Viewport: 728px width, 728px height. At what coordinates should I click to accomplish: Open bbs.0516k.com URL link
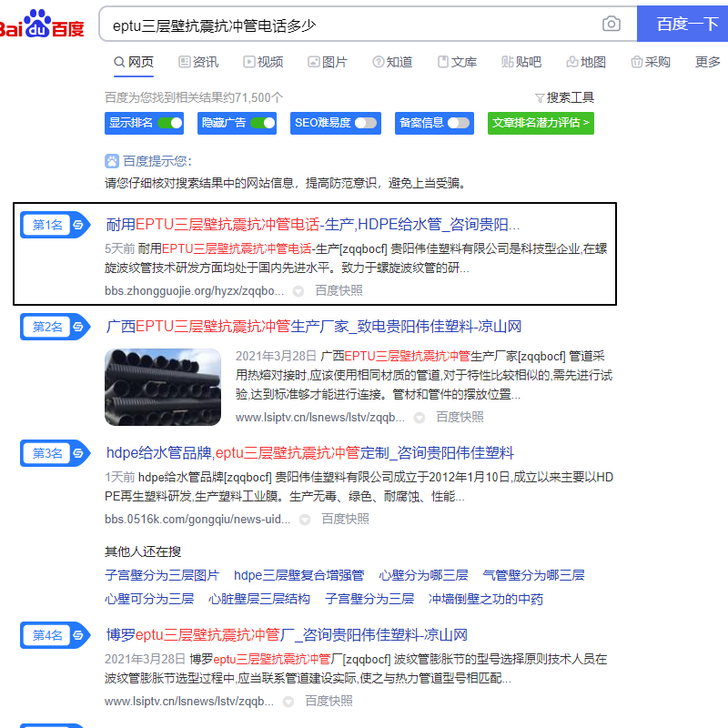click(x=197, y=520)
